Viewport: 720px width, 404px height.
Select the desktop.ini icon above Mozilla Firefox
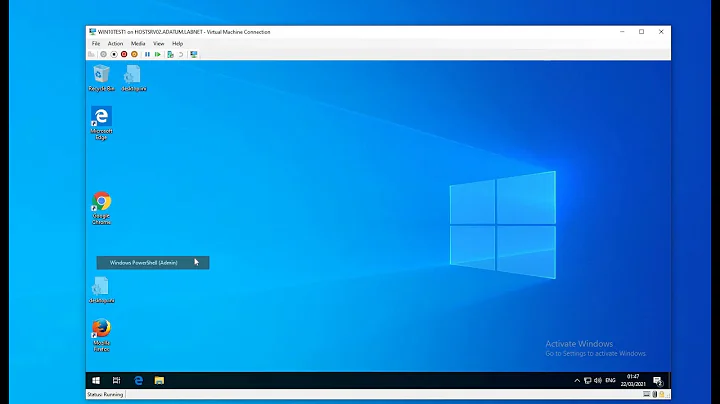click(101, 290)
